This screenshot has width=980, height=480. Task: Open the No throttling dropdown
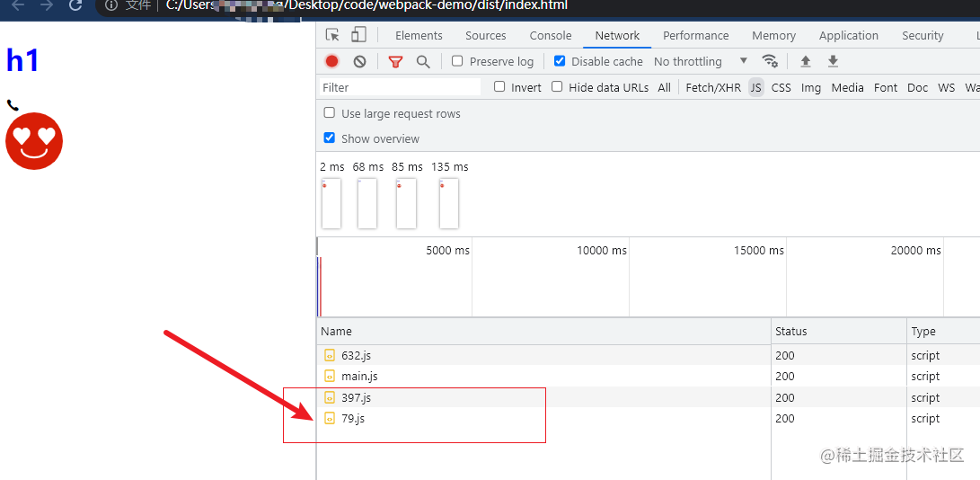coord(701,61)
